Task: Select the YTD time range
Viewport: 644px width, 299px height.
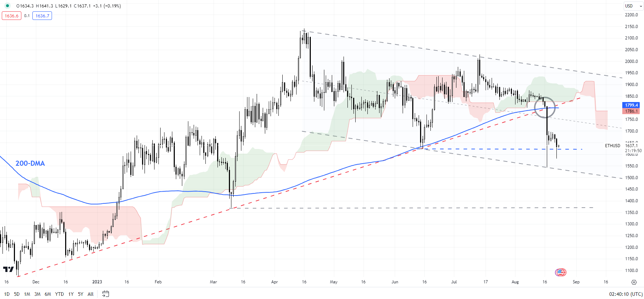Action: 59,294
